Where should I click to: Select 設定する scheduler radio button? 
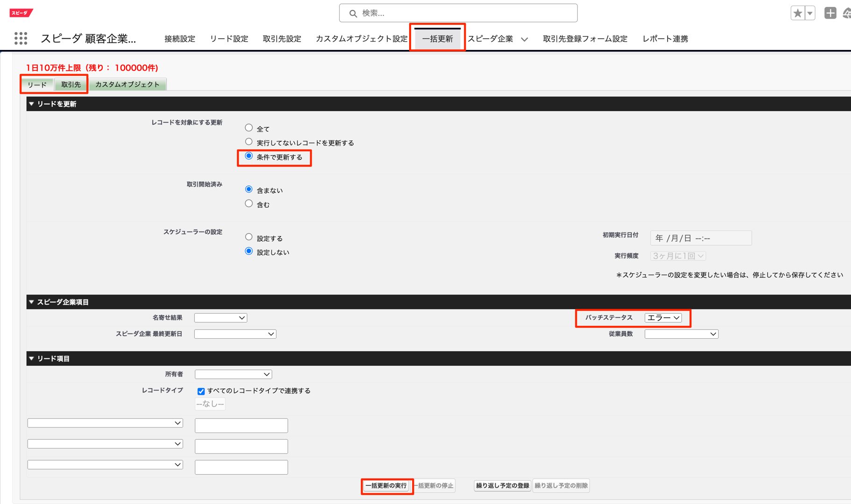[249, 237]
